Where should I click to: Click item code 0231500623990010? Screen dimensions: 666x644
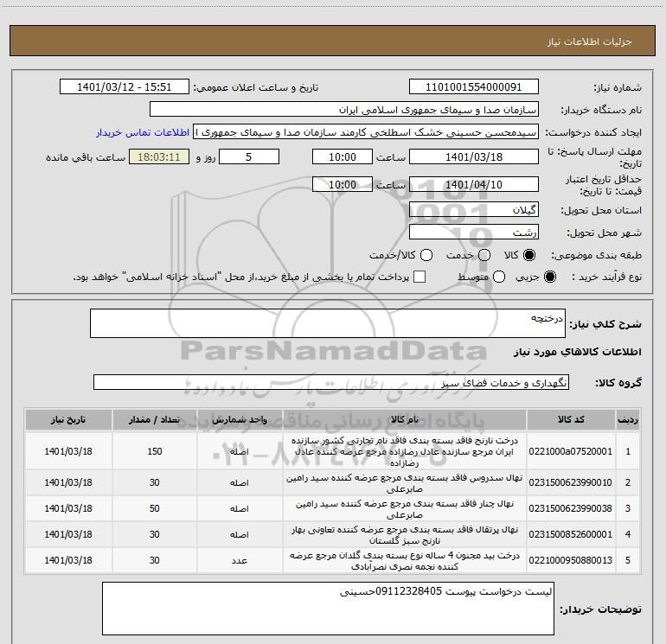click(571, 482)
